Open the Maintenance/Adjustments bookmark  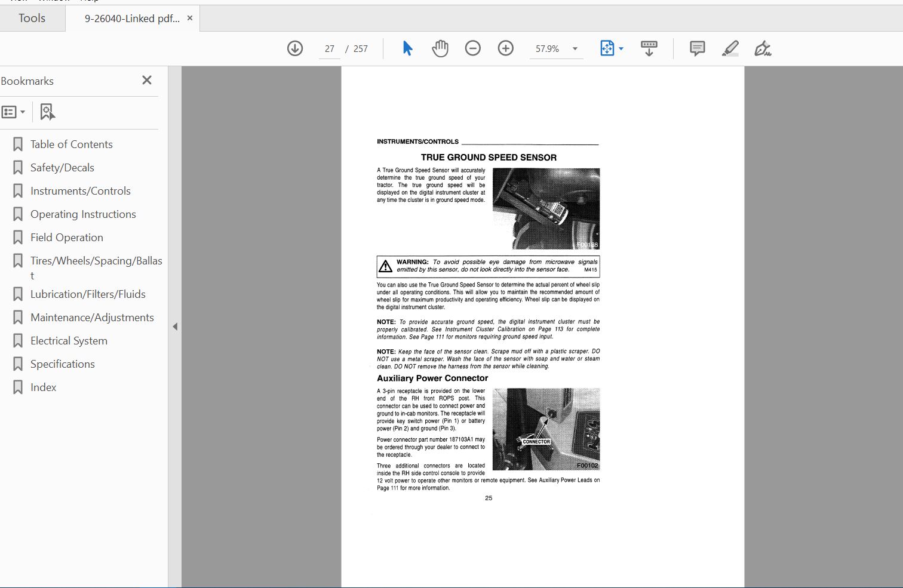(92, 318)
